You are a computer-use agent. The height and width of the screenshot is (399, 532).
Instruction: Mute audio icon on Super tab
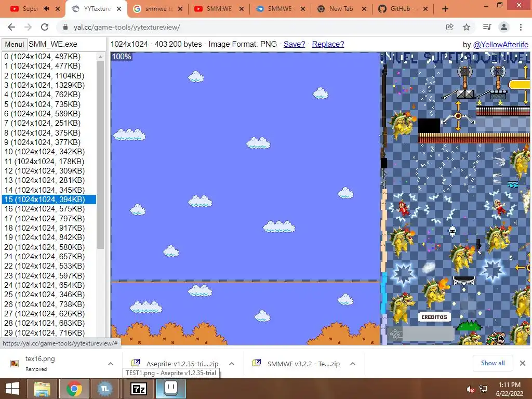(x=46, y=9)
